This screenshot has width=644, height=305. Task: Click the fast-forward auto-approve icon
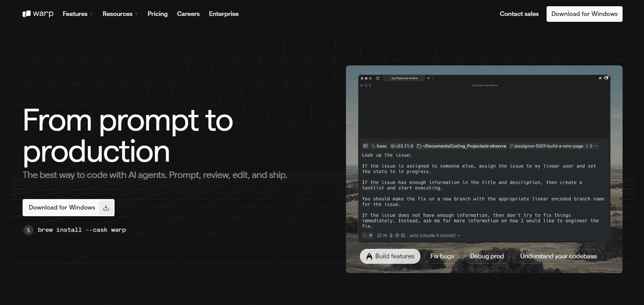pyautogui.click(x=385, y=235)
